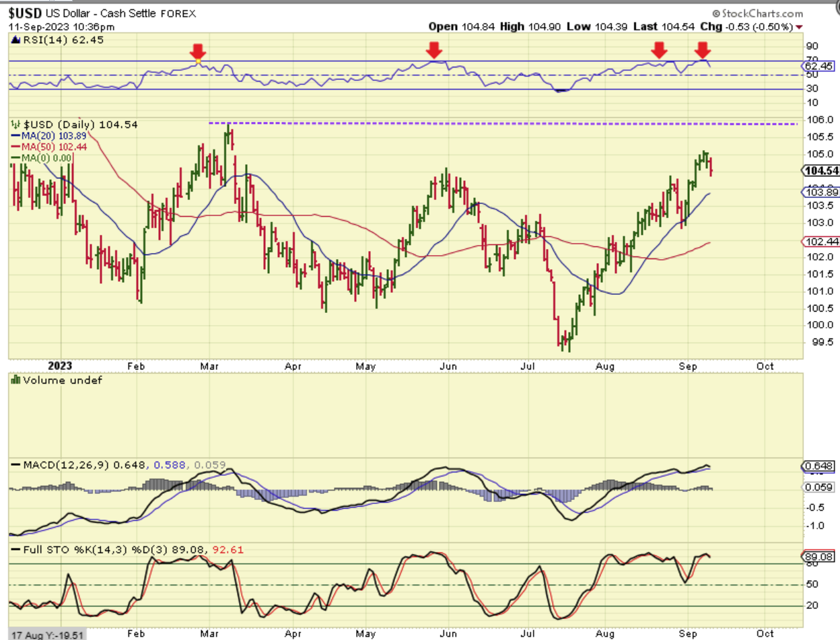Click the first red arrow above RSI
The image size is (840, 640).
[197, 51]
